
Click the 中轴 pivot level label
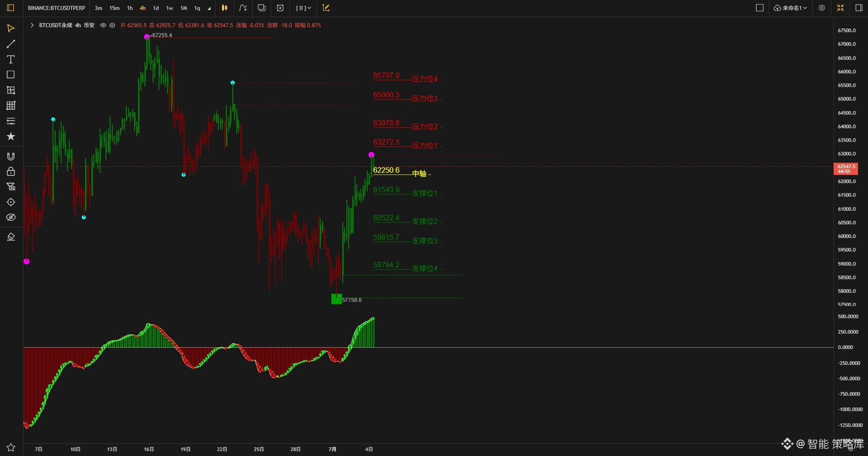tap(419, 174)
